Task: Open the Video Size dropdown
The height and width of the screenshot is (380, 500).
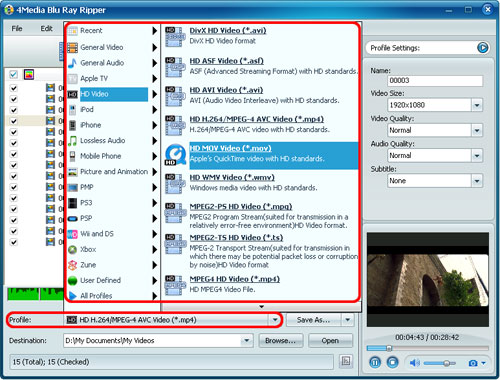Action: click(x=477, y=105)
